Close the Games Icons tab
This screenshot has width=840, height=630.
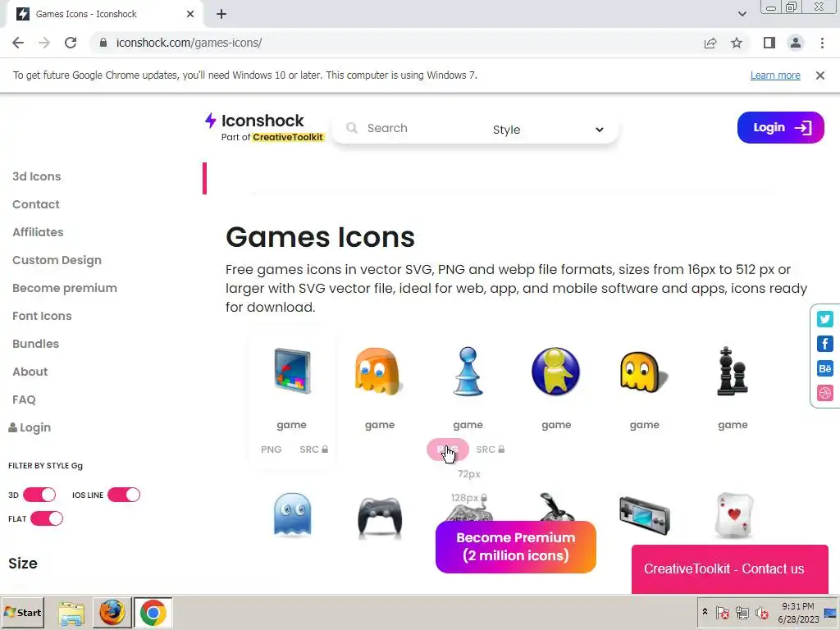190,14
